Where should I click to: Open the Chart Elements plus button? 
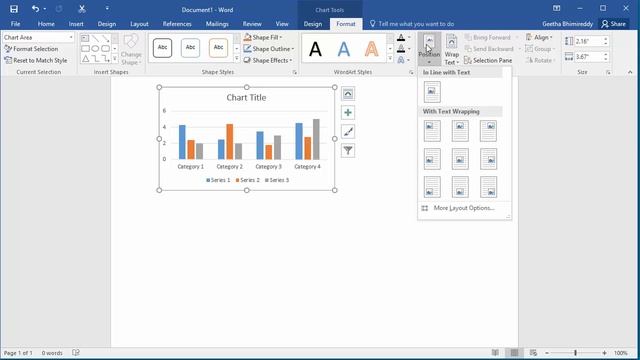tap(348, 113)
